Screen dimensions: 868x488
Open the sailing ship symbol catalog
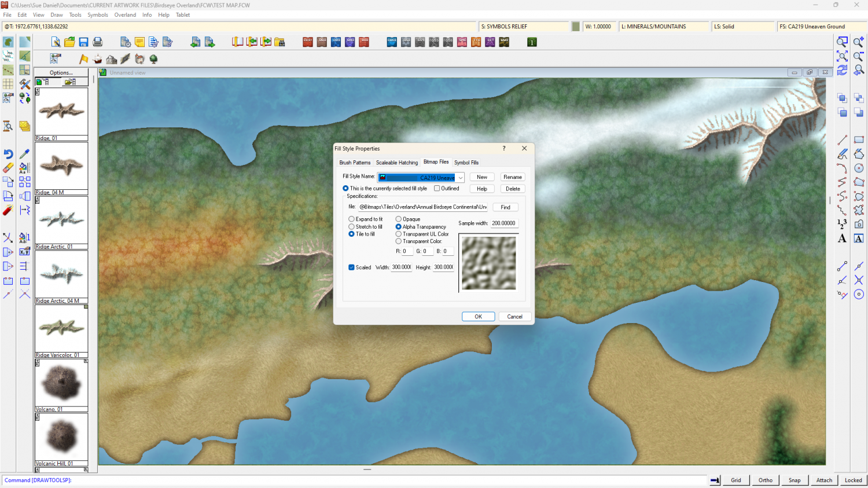98,59
